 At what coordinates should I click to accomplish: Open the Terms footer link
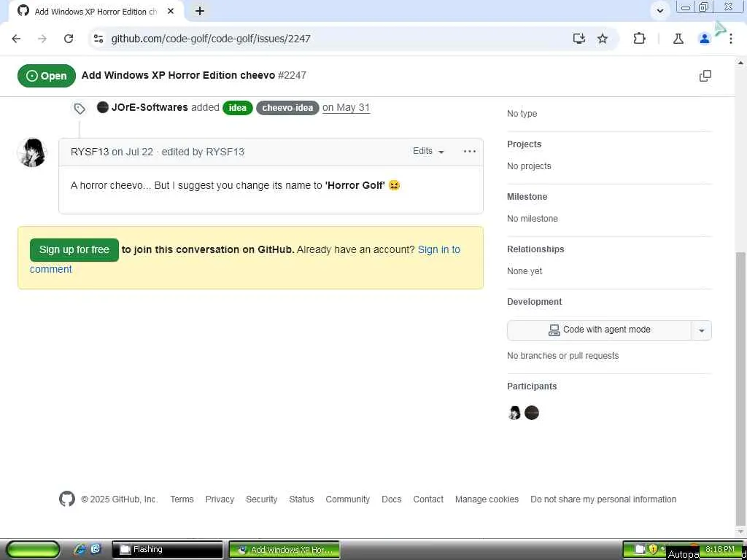[182, 499]
